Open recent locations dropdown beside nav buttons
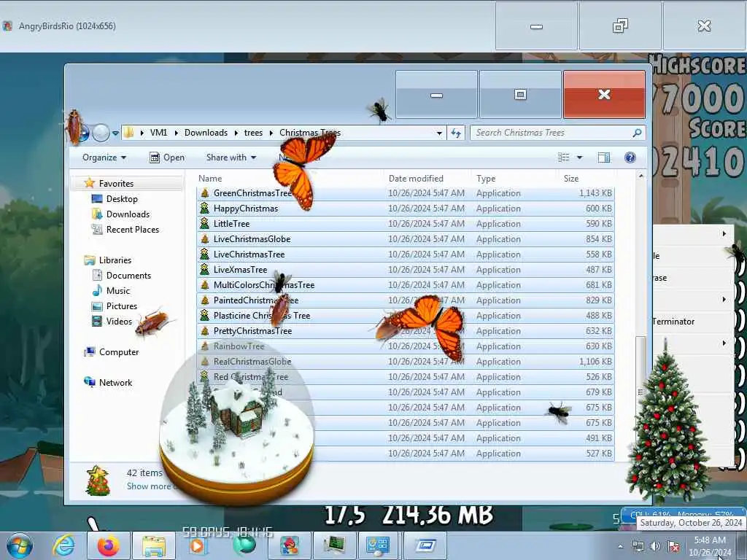 click(115, 133)
